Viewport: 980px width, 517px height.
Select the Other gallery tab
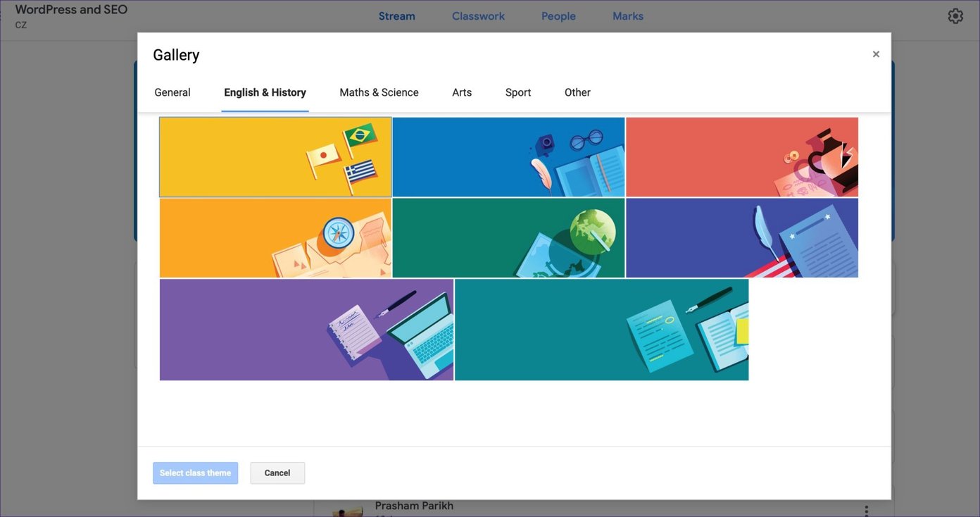pos(577,92)
